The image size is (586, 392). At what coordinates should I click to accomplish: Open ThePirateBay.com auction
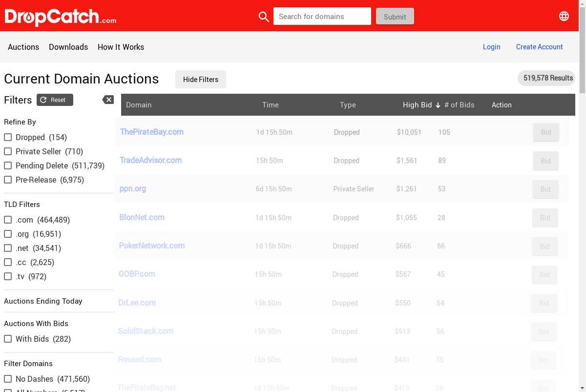[152, 132]
